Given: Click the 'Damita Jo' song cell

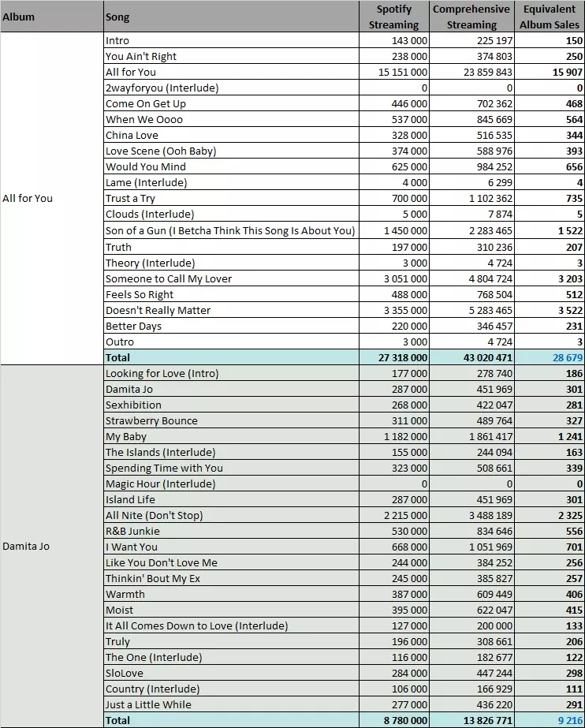Looking at the screenshot, I should pos(231,389).
